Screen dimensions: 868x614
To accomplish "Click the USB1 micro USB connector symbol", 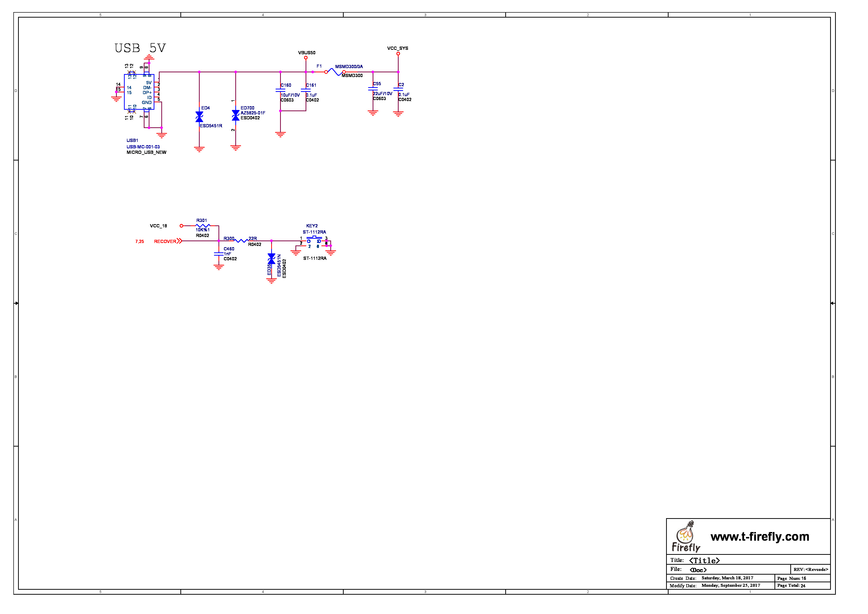I will tap(139, 92).
